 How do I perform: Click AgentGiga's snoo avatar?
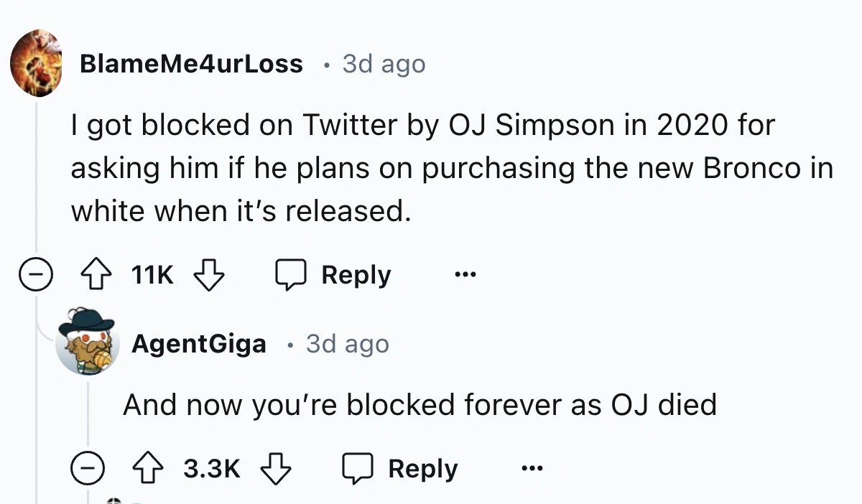tap(88, 341)
